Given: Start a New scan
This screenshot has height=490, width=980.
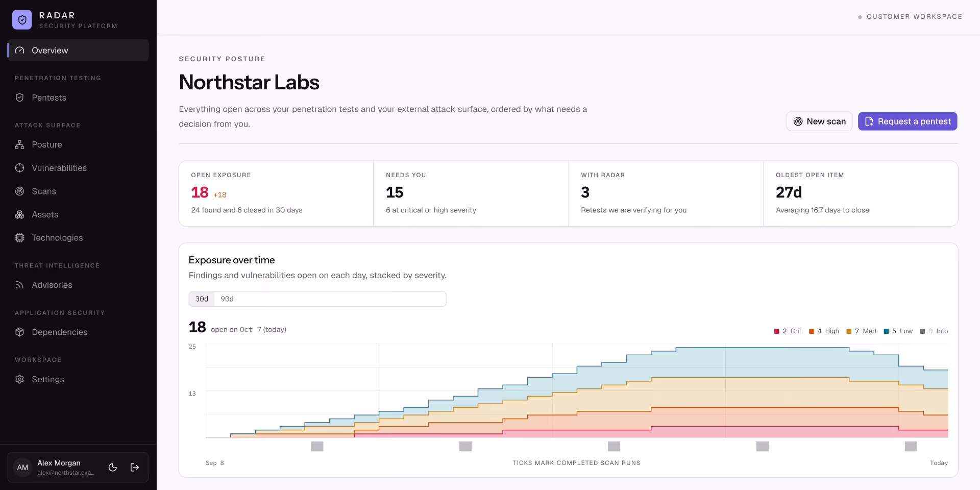Looking at the screenshot, I should click(x=819, y=121).
